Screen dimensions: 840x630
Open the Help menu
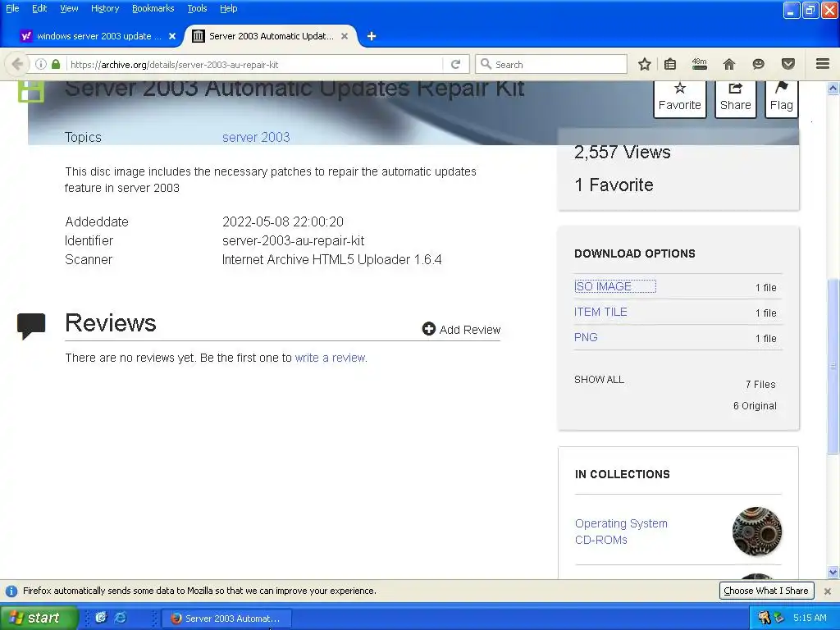(x=228, y=8)
